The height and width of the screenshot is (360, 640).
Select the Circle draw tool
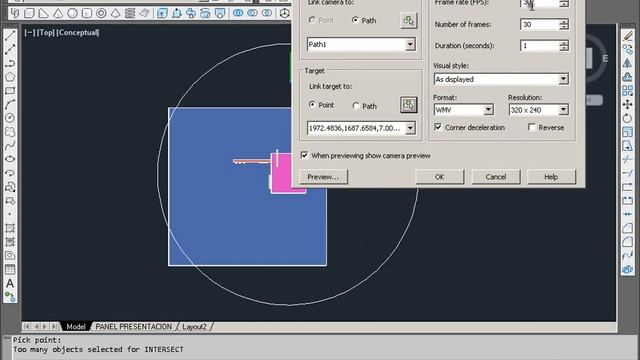(x=10, y=118)
